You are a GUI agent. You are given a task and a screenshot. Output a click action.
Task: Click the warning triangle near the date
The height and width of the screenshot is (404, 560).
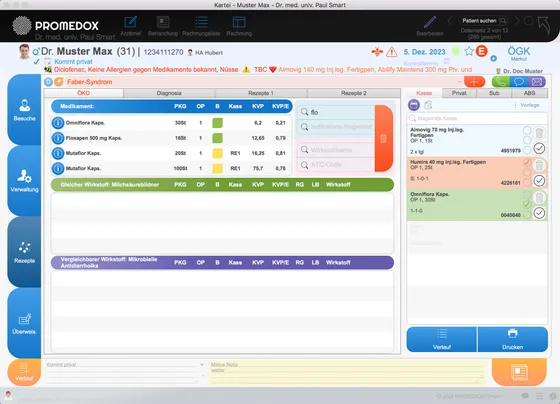click(x=392, y=52)
